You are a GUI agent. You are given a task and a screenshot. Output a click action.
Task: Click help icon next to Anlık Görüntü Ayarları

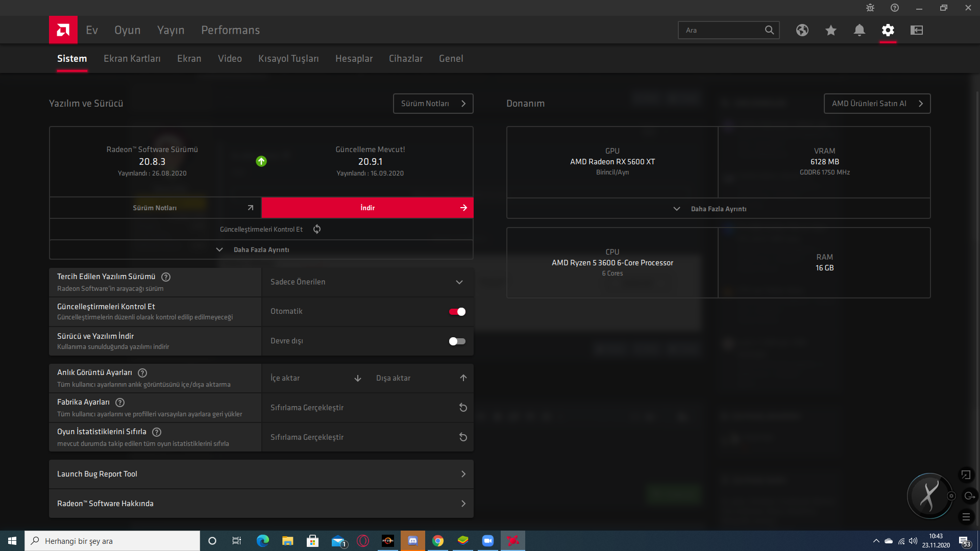[x=142, y=373]
